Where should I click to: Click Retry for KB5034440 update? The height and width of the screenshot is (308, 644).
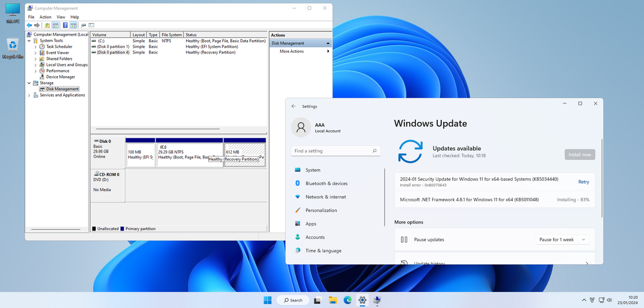tap(584, 182)
